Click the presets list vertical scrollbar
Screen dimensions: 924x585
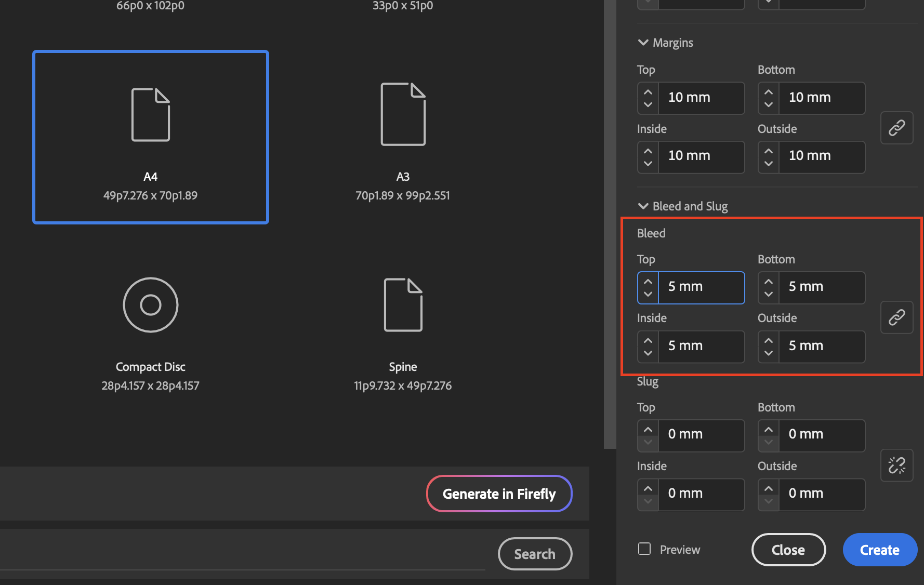click(610, 224)
